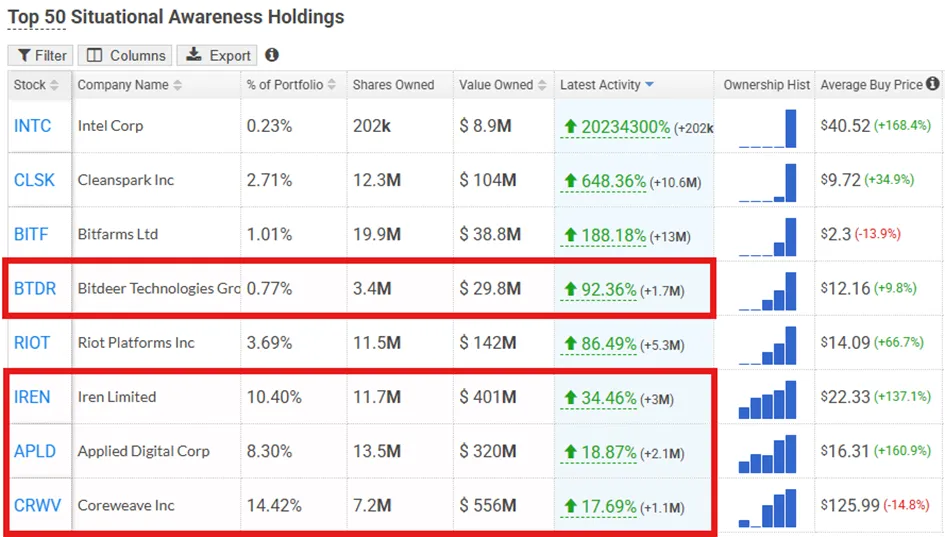Sort by % of Portfolio arrows
Viewport: 945px width, 537px height.
point(331,85)
